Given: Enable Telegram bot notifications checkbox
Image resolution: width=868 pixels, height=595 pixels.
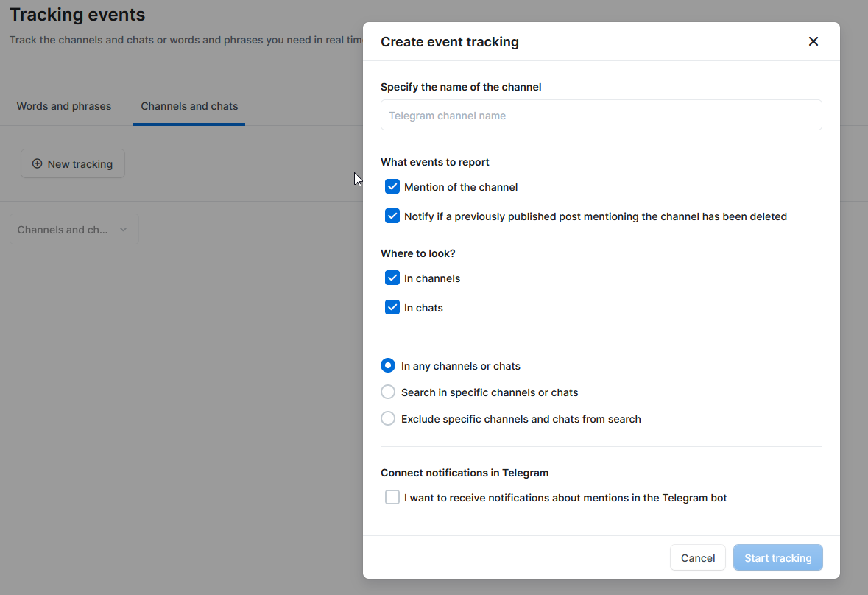Looking at the screenshot, I should click(392, 498).
